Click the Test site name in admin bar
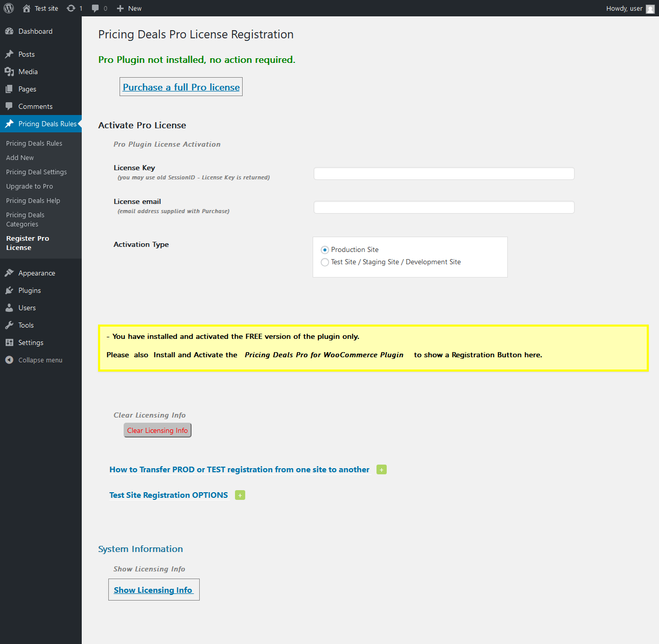659x644 pixels. (x=46, y=9)
